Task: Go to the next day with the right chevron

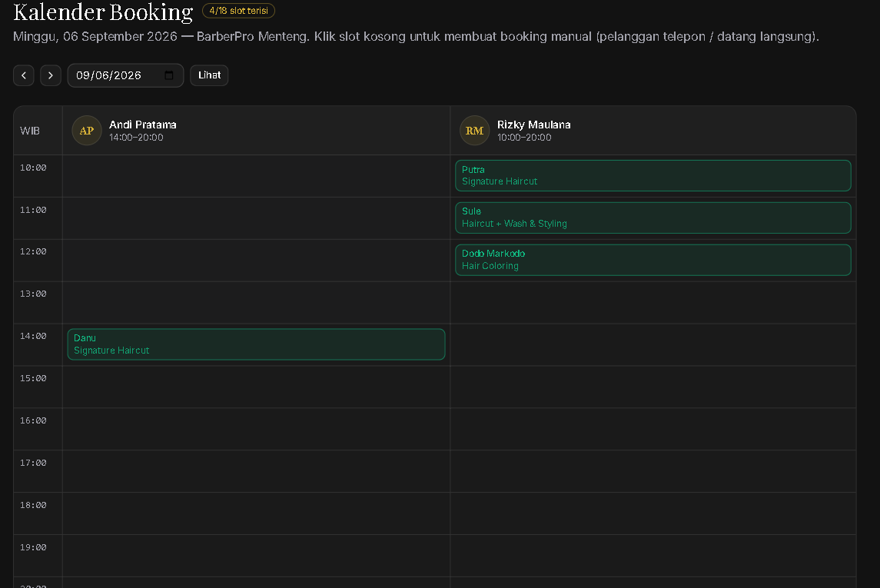Action: 51,75
